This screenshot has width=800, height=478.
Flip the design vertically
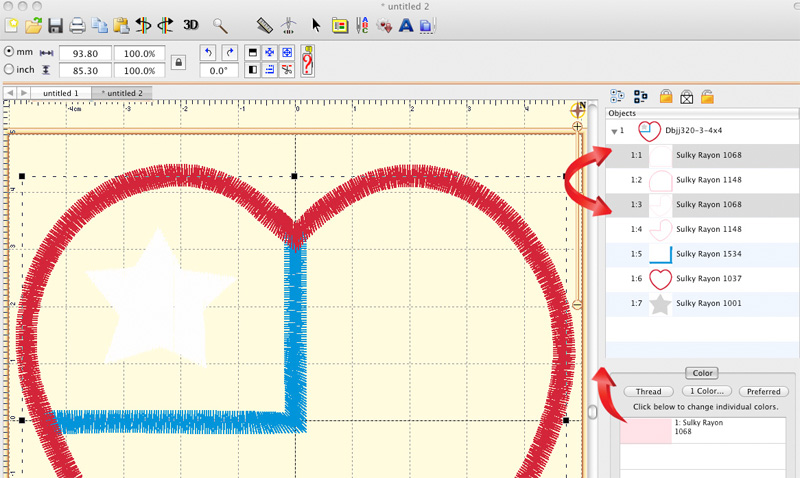click(252, 53)
